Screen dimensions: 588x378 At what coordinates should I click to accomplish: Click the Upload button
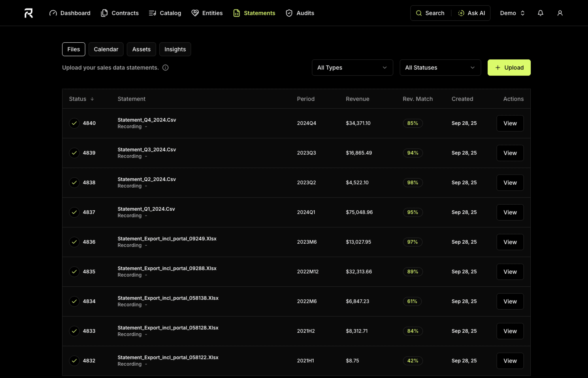pos(509,68)
